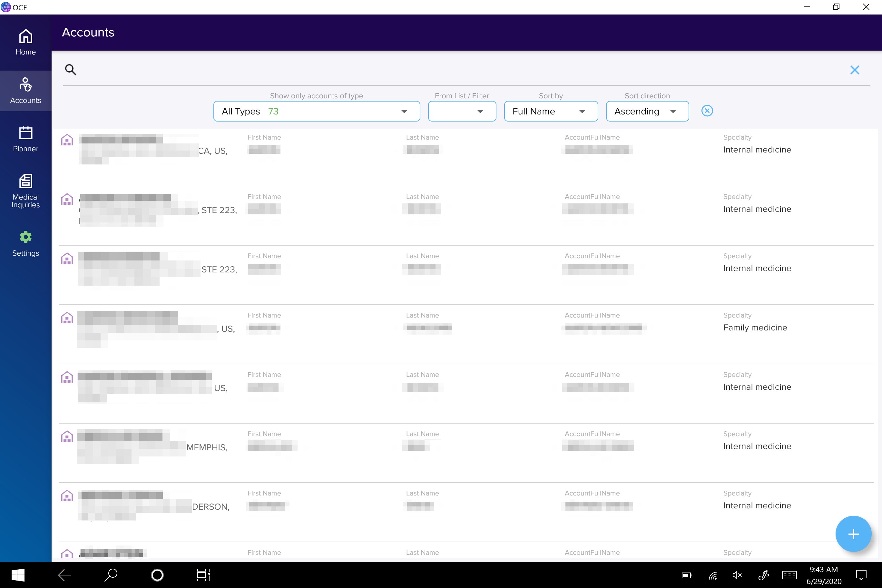Viewport: 882px width, 588px height.
Task: Clear the search field with the X
Action: (855, 70)
